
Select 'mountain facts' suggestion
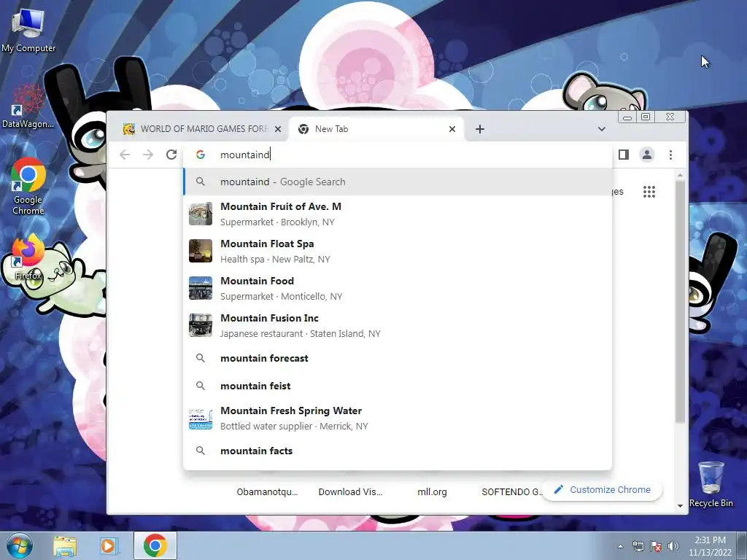pos(398,451)
